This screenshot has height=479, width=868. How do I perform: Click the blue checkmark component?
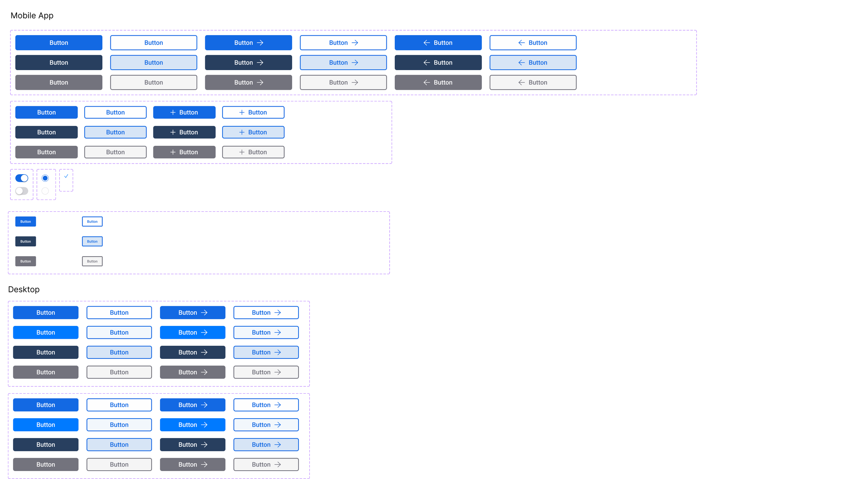click(66, 176)
